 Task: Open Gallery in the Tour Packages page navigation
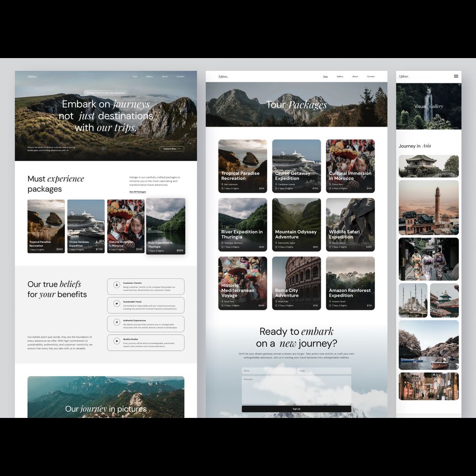tap(340, 77)
